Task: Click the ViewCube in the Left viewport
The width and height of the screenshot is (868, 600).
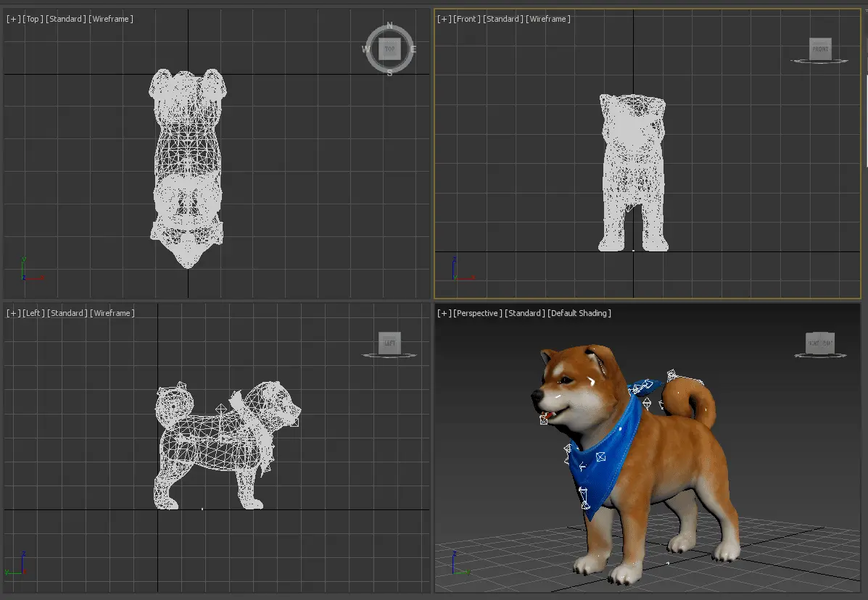Action: pyautogui.click(x=389, y=343)
